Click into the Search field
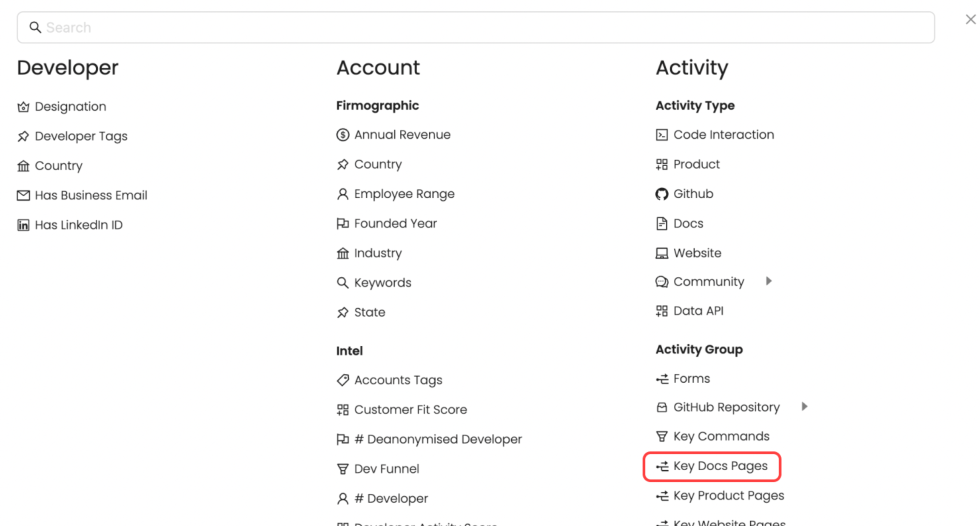The height and width of the screenshot is (526, 980). pyautogui.click(x=476, y=28)
